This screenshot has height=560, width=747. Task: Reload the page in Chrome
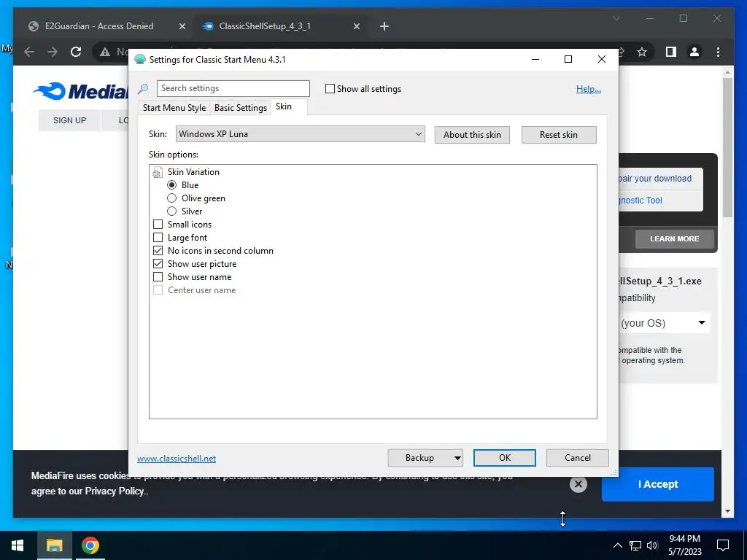point(76,52)
